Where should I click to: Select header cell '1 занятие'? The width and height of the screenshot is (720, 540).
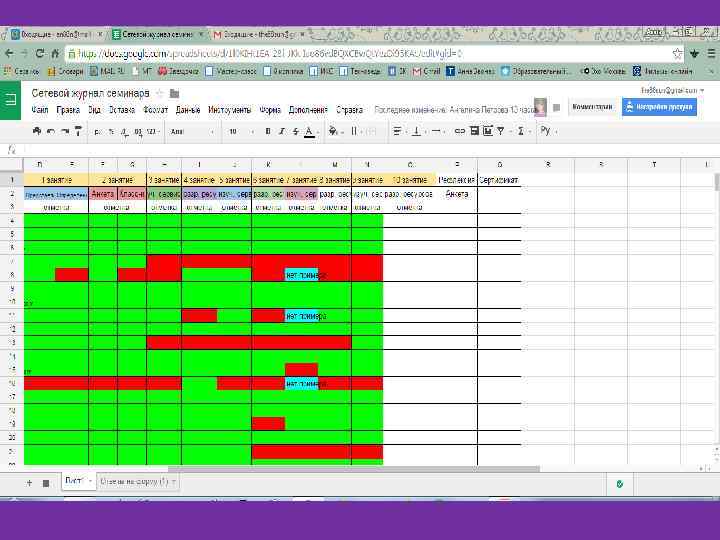pyautogui.click(x=56, y=180)
